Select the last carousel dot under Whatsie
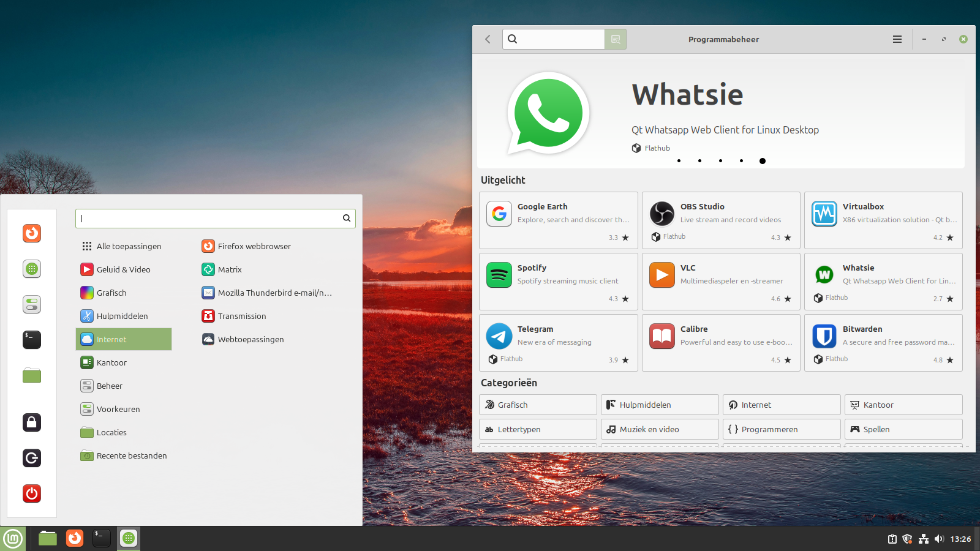This screenshot has width=980, height=551. [x=763, y=160]
